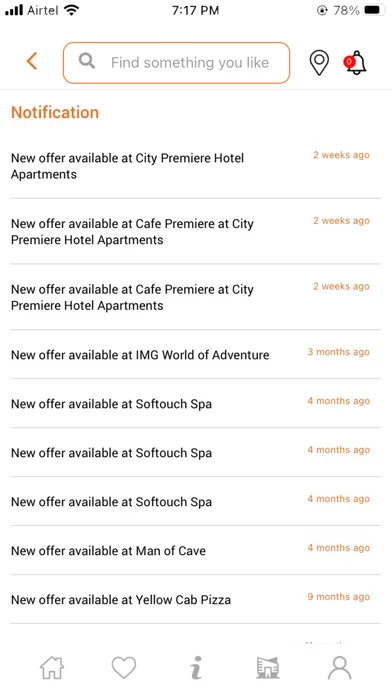Tap the '3 months ago' timestamp
The image size is (392, 696).
[338, 352]
